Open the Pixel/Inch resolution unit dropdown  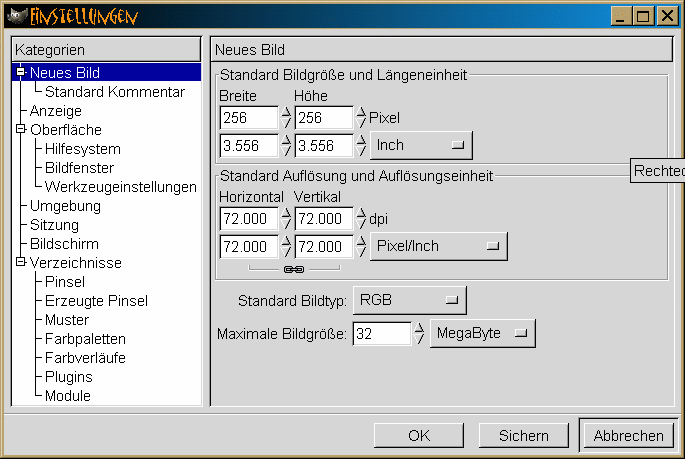438,246
